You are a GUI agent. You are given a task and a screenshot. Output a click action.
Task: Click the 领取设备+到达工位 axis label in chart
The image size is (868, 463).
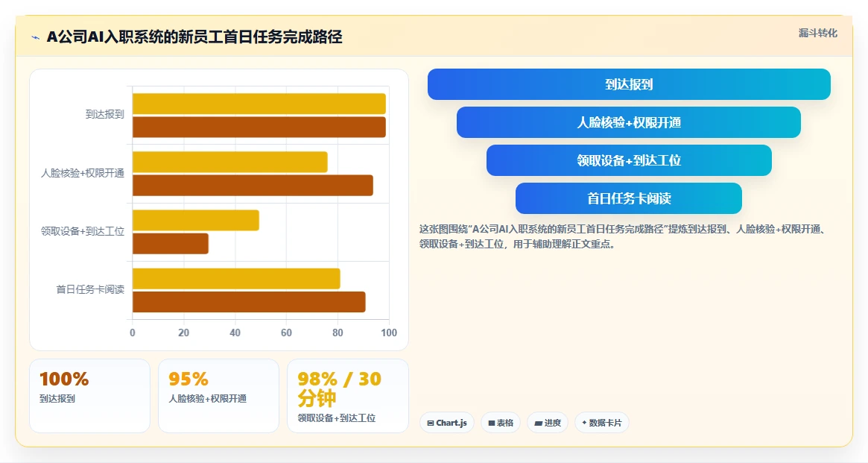pyautogui.click(x=83, y=231)
